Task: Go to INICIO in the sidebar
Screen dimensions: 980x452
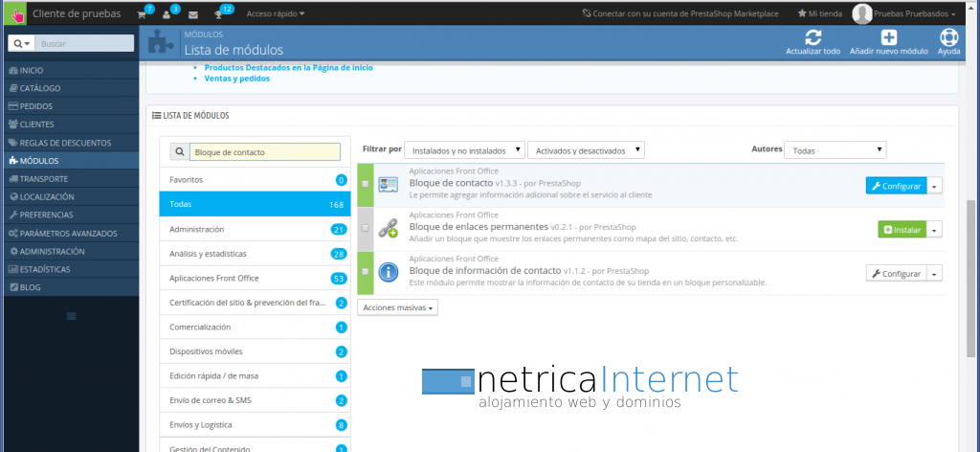Action: tap(71, 71)
